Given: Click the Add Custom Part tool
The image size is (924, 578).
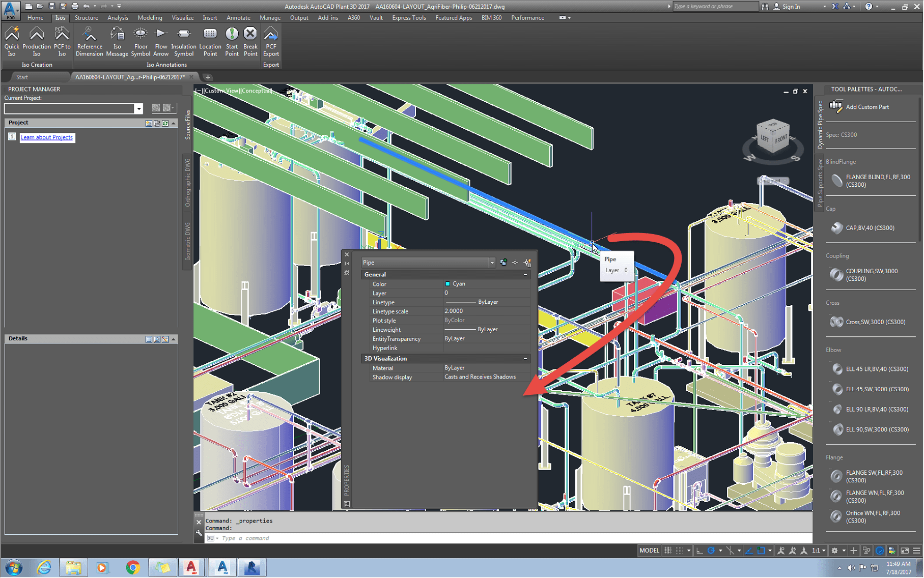Looking at the screenshot, I should (860, 107).
